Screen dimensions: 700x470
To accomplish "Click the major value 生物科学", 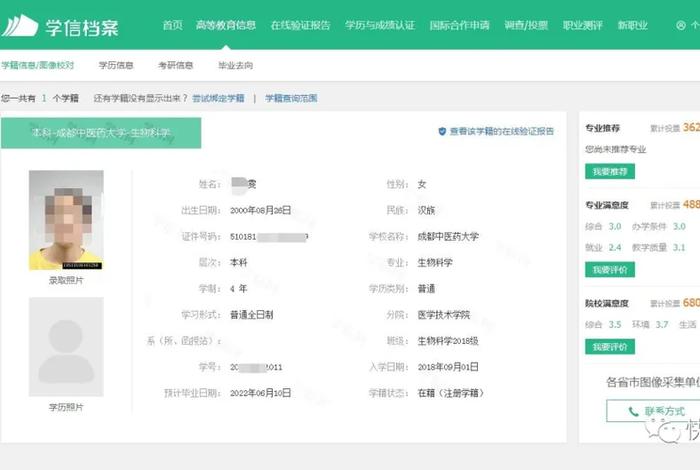I will 435,262.
